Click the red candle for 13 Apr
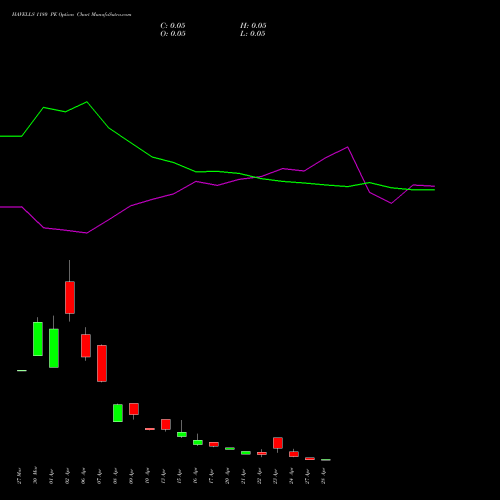 pos(166,424)
